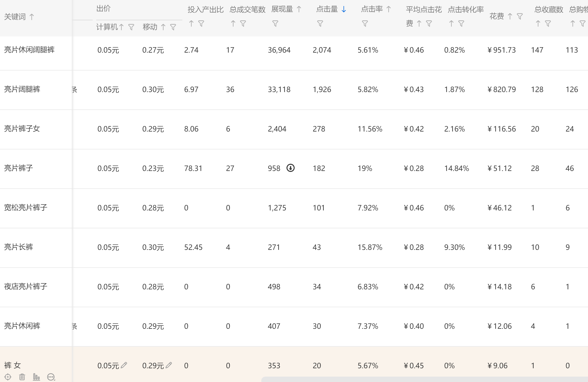Click the 11.56% click rate value
The height and width of the screenshot is (382, 588).
click(370, 129)
